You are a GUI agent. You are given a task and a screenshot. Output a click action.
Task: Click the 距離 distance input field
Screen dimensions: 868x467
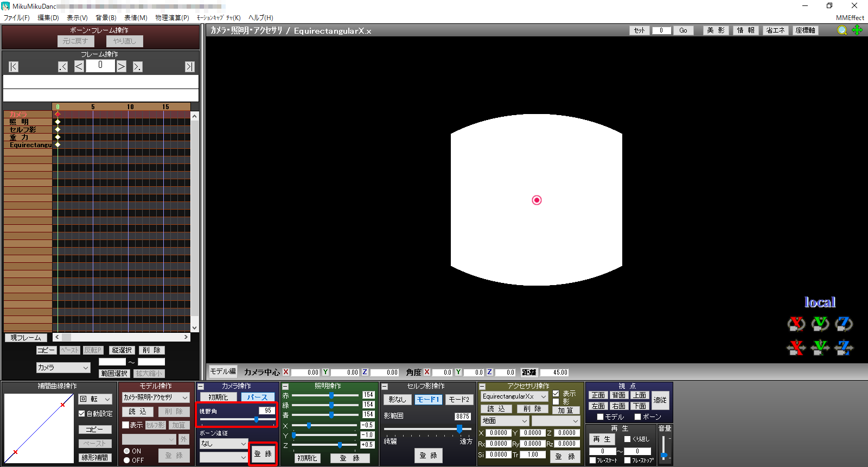click(x=553, y=373)
